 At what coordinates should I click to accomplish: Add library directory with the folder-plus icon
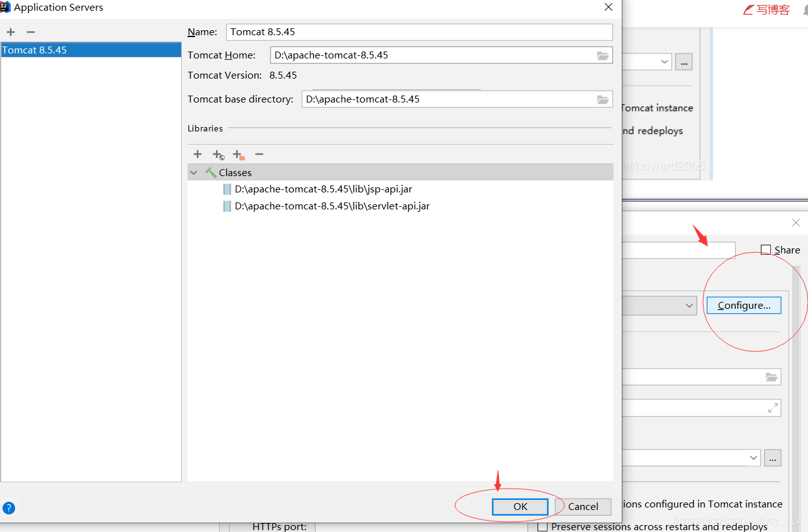238,154
